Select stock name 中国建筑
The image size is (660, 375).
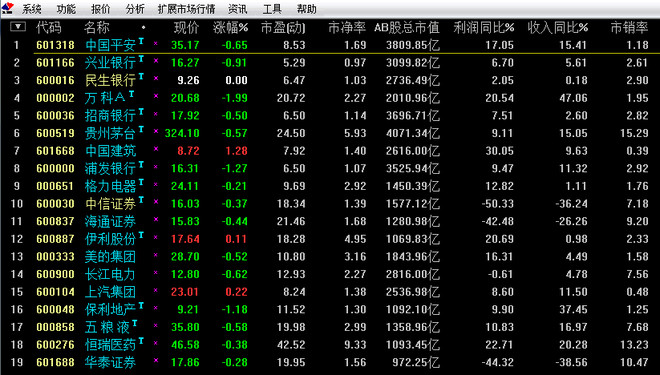tap(110, 151)
